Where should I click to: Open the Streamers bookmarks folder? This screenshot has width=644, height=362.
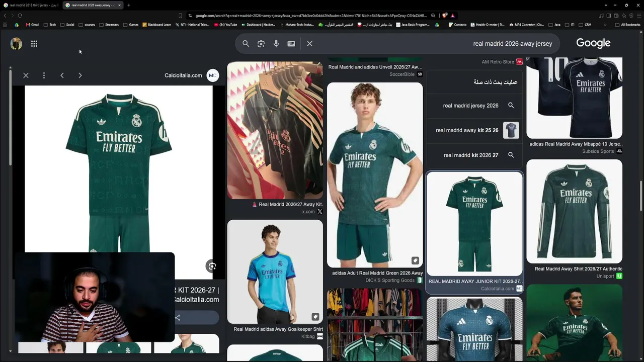coord(109,25)
